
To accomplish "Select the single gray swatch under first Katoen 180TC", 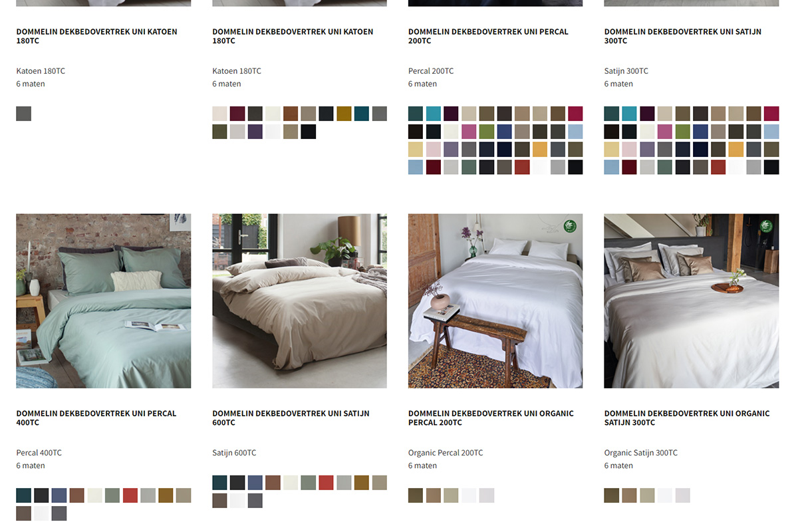I will click(x=24, y=114).
